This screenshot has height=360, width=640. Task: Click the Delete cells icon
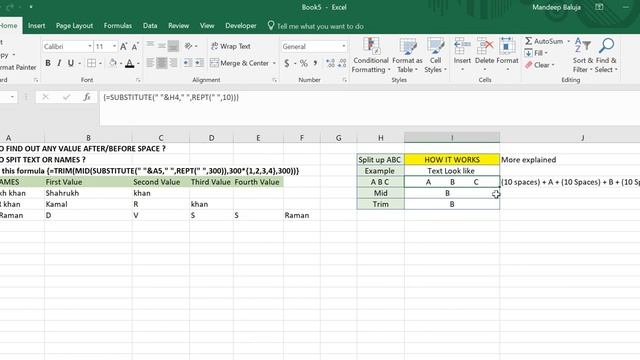[484, 45]
